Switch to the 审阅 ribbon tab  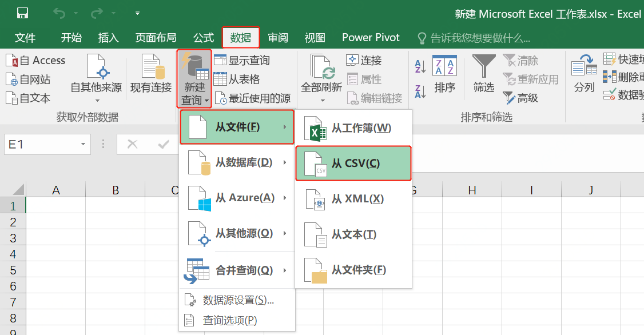(x=278, y=38)
